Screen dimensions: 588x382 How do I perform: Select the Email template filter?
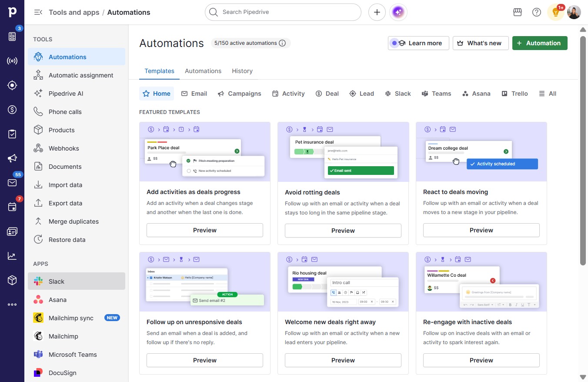(194, 94)
